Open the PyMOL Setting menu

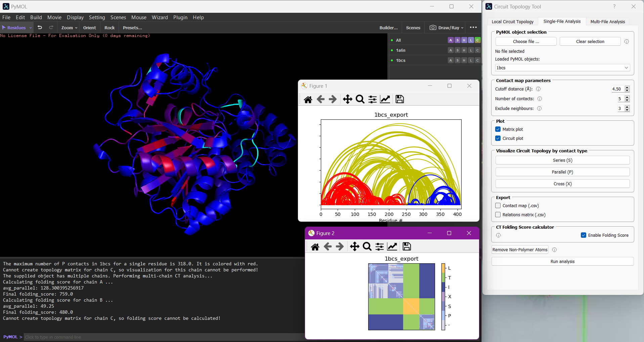click(97, 17)
